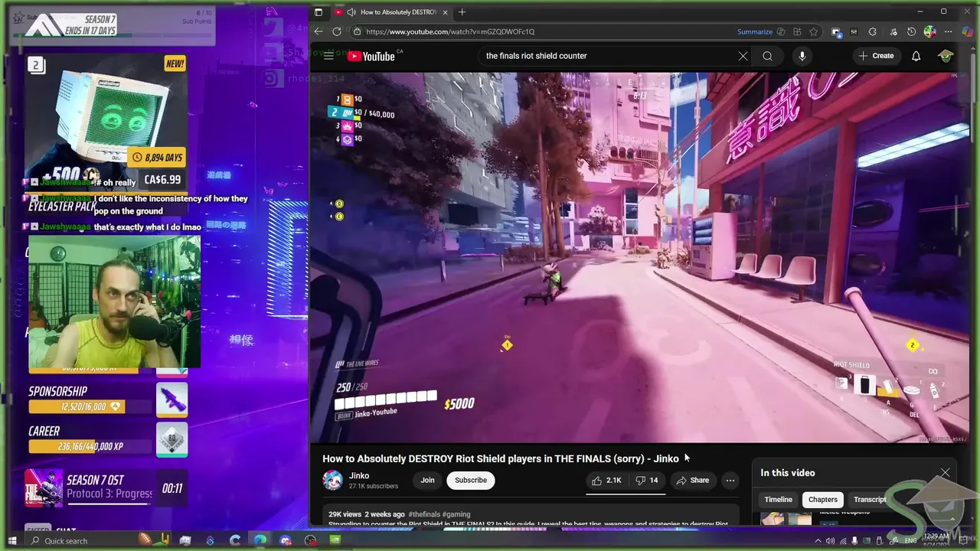
Task: Subscribe to the Jinko channel
Action: 471,481
